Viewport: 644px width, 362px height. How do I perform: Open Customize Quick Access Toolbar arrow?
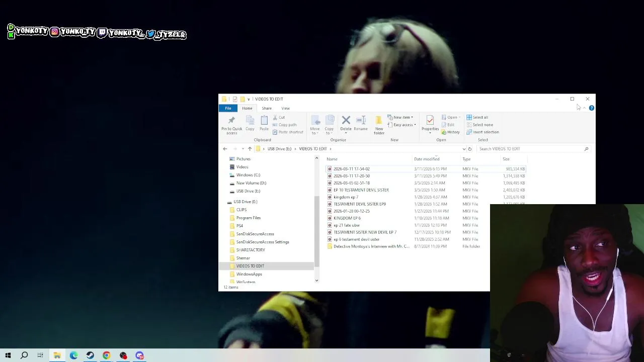[x=249, y=99]
